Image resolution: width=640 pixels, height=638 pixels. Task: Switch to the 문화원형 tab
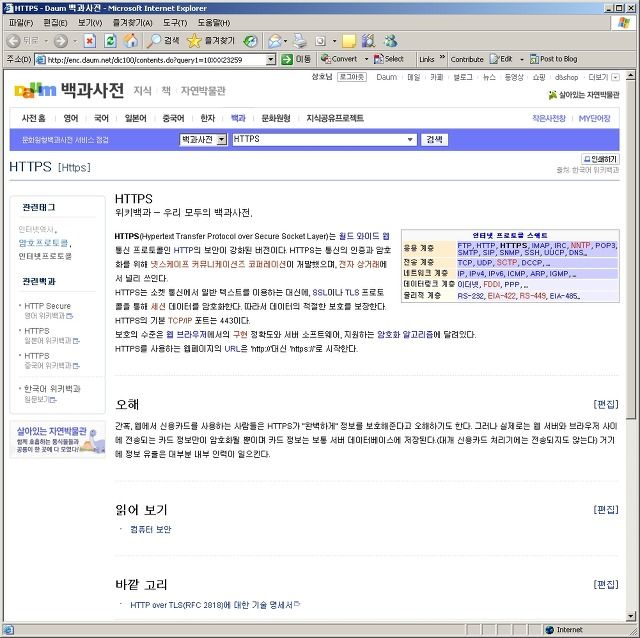pos(276,118)
